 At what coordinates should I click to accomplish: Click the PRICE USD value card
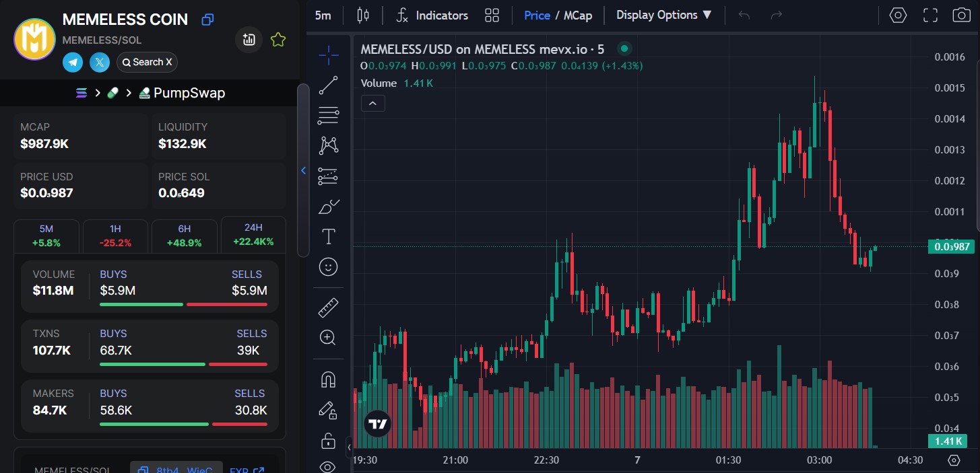click(x=81, y=186)
